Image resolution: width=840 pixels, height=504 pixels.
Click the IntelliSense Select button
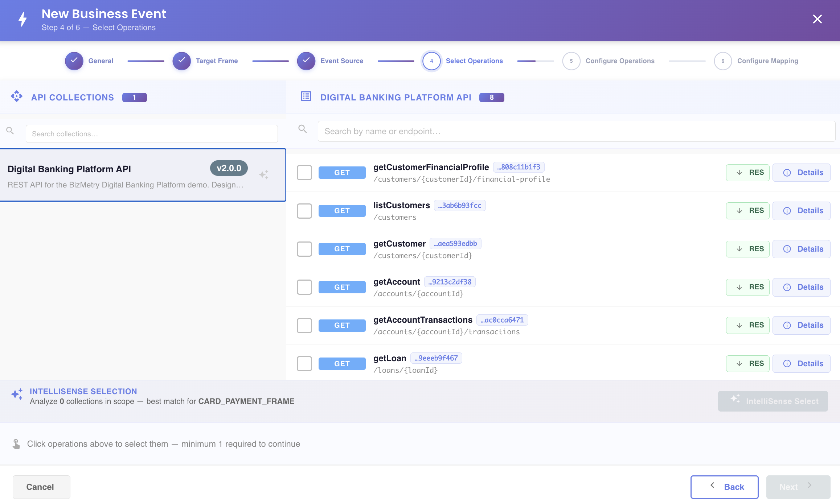773,401
